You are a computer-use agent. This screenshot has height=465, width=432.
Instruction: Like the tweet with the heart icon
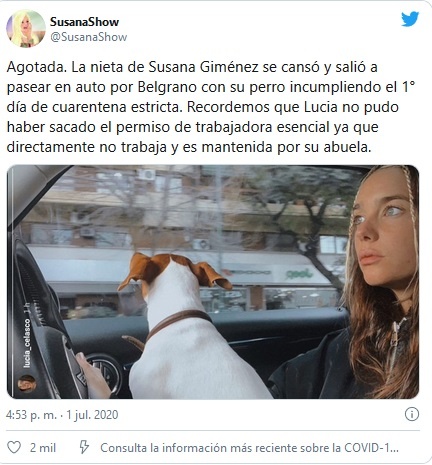point(14,447)
